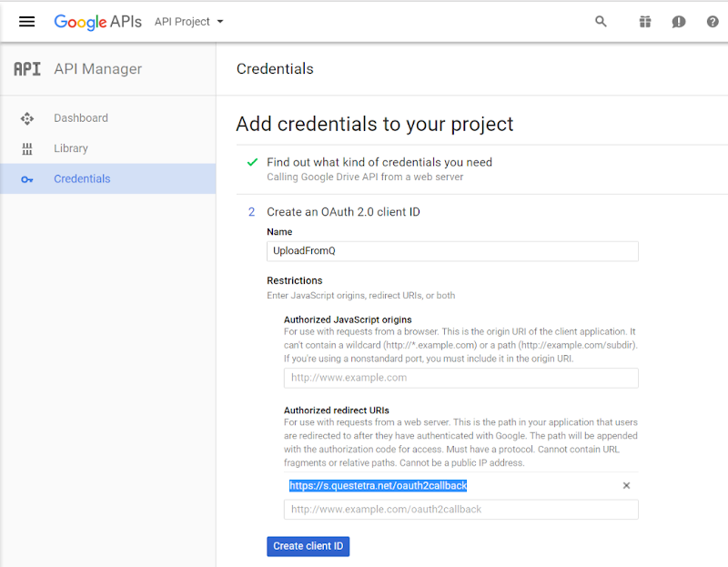Remove the questetra redirect URI entry
Screen dimensions: 728x567
click(626, 485)
